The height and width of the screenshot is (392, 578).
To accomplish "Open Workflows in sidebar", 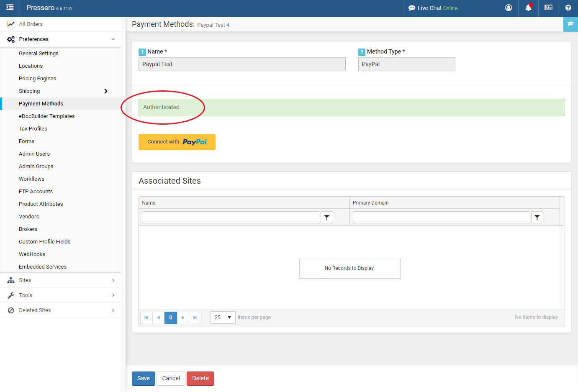I will tap(31, 179).
